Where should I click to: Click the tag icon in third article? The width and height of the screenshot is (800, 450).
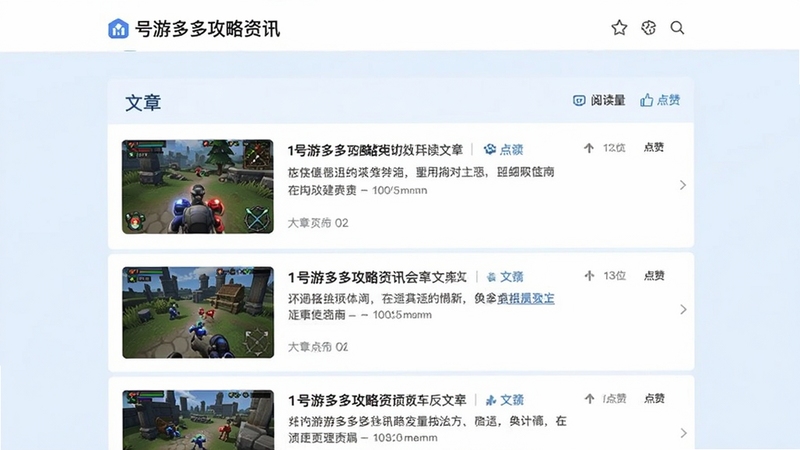pyautogui.click(x=491, y=401)
